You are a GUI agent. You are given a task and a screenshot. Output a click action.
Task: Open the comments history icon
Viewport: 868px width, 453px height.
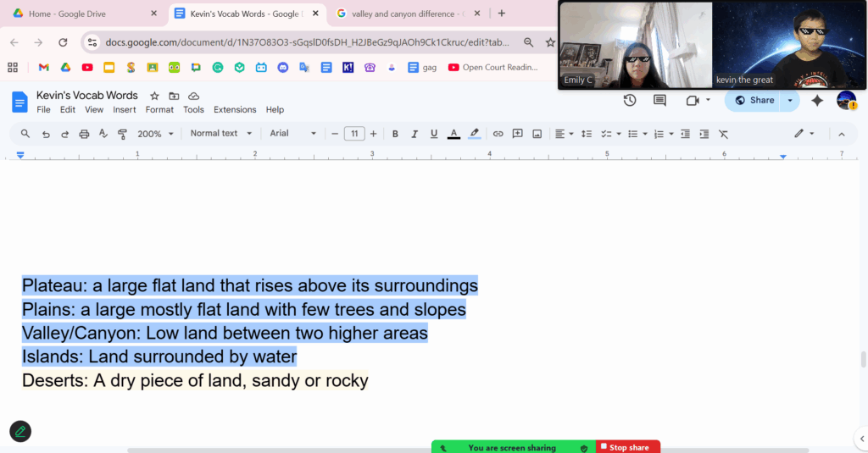[x=659, y=100]
